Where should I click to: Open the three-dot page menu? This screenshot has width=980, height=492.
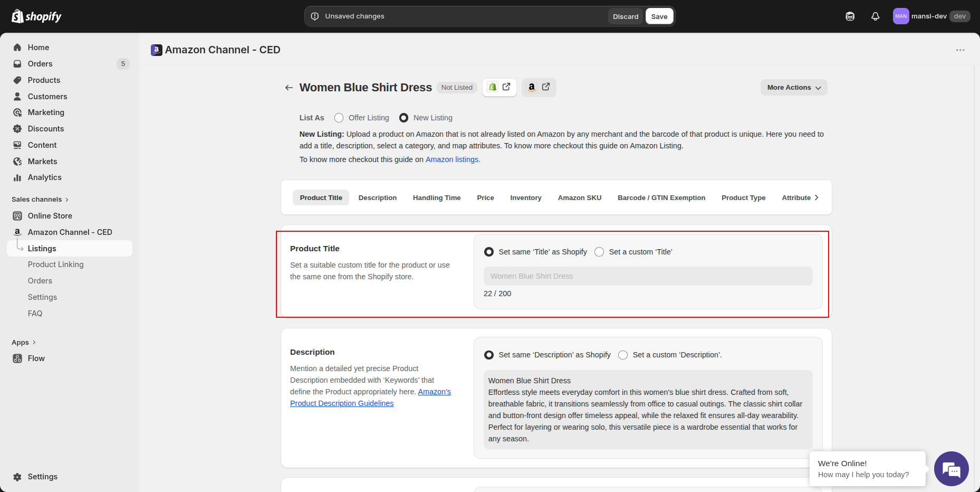960,50
